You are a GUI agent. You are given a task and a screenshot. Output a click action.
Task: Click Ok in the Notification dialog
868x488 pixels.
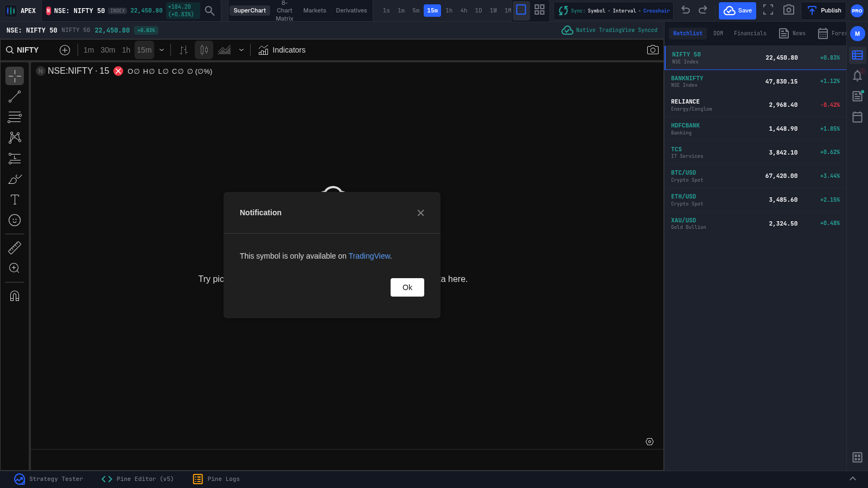click(407, 287)
